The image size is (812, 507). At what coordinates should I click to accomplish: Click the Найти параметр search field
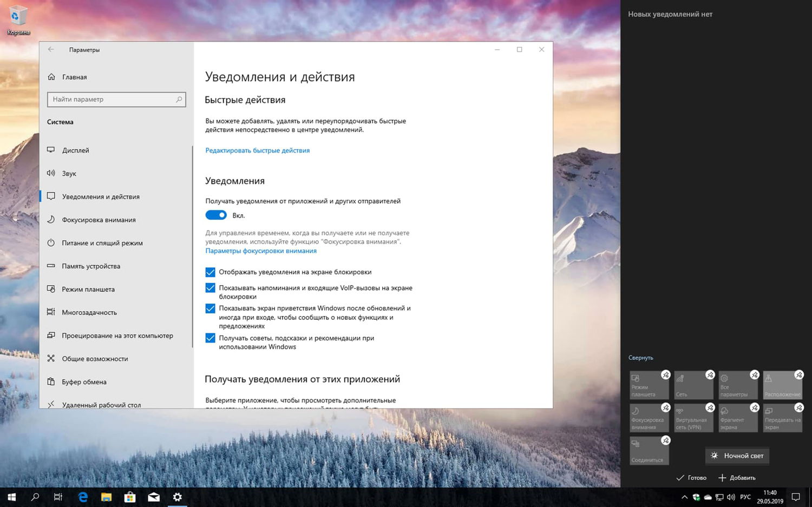[116, 99]
